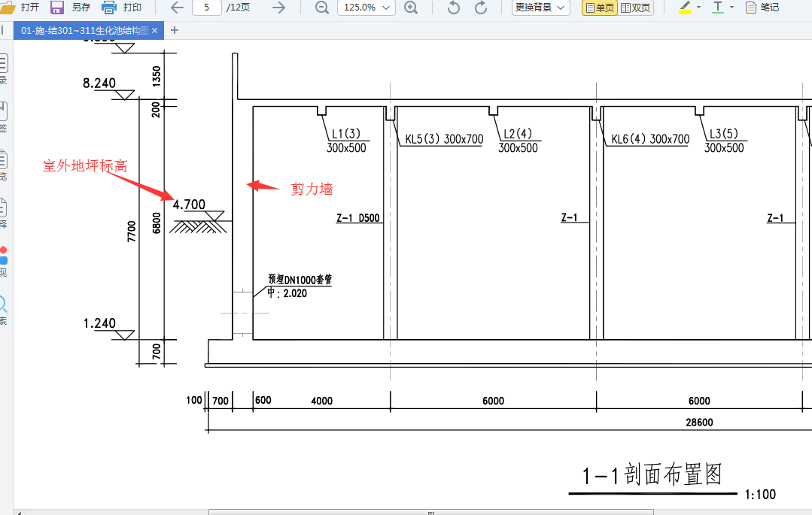812x515 pixels.
Task: Click the 1:100 scale text
Action: (760, 494)
